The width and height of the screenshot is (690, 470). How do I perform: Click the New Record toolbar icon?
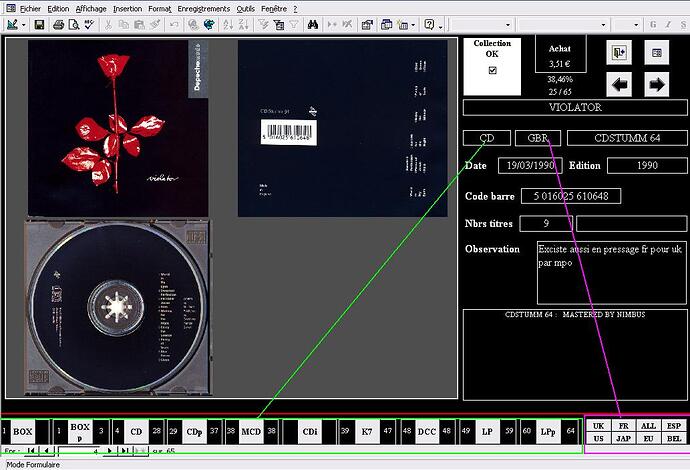coord(332,25)
